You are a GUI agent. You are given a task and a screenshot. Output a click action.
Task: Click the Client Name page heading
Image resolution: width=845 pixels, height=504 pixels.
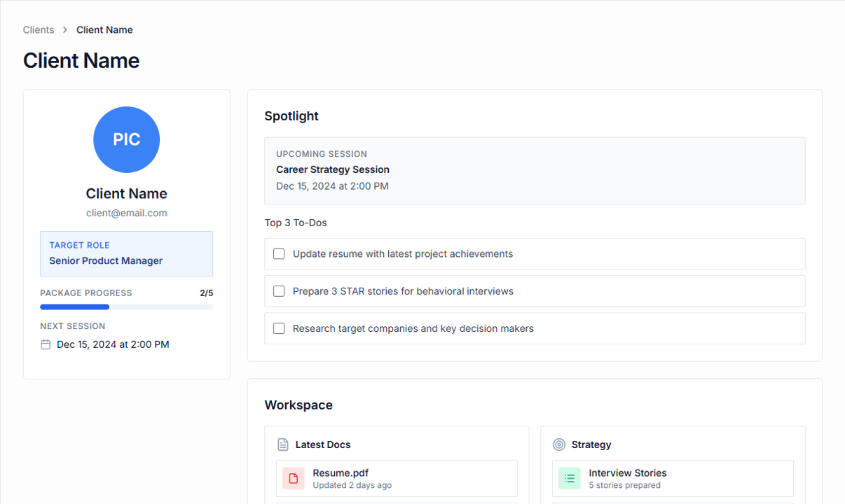coord(81,60)
